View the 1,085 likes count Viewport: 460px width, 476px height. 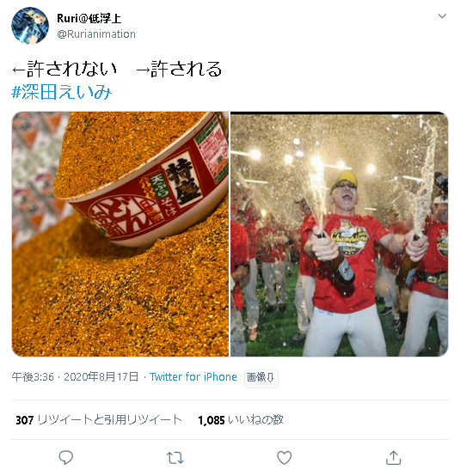(x=241, y=420)
